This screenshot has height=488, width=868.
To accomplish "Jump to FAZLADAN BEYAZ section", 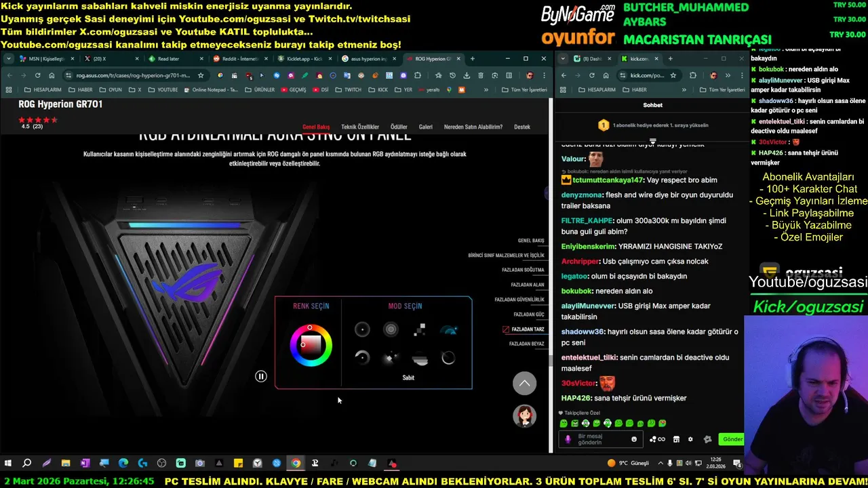I will tap(527, 344).
